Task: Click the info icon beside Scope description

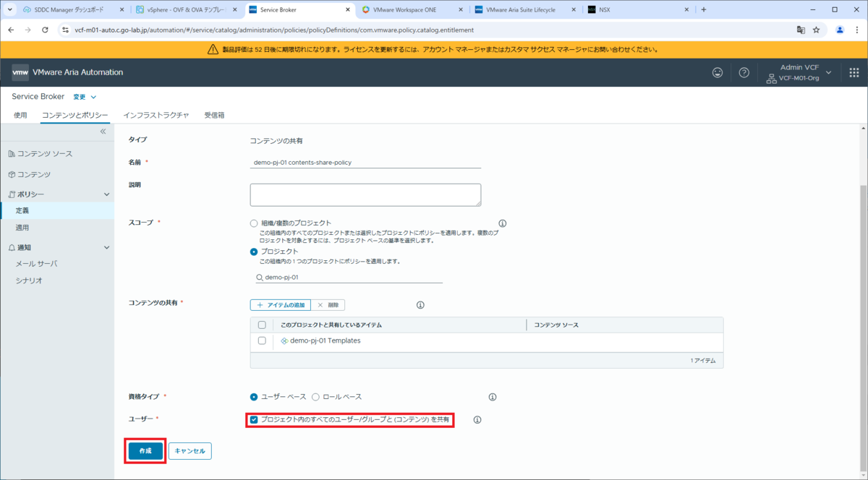Action: point(503,223)
